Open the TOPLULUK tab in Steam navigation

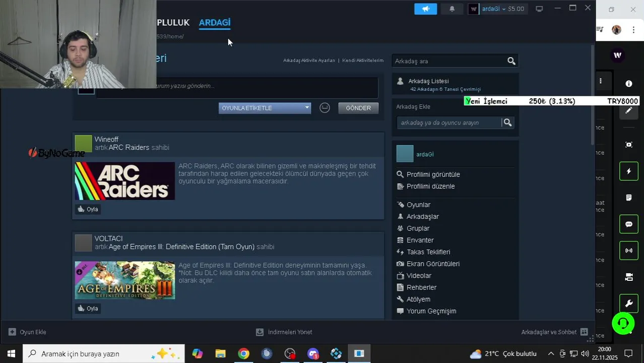173,23
